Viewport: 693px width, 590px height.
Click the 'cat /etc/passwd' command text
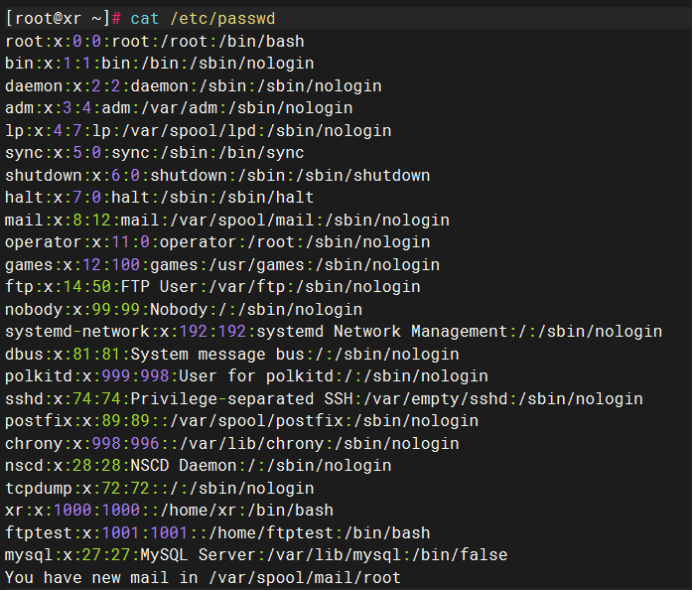(206, 18)
